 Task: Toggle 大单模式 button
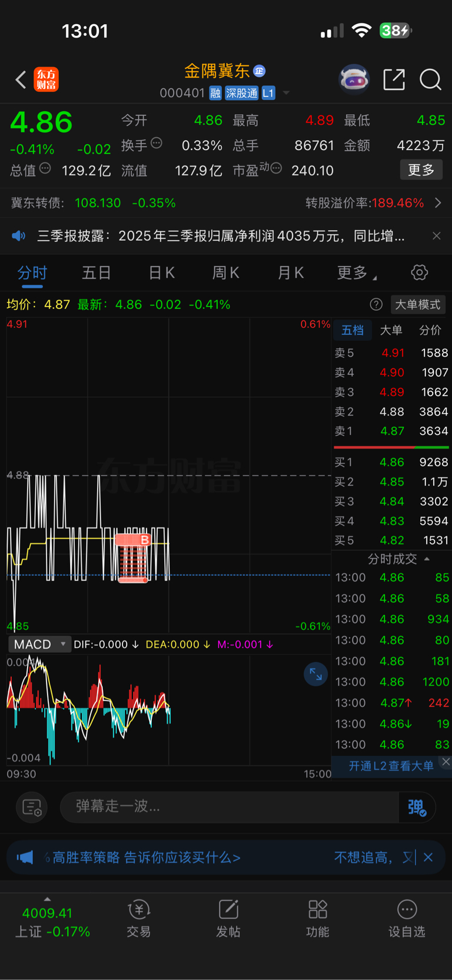[x=418, y=304]
